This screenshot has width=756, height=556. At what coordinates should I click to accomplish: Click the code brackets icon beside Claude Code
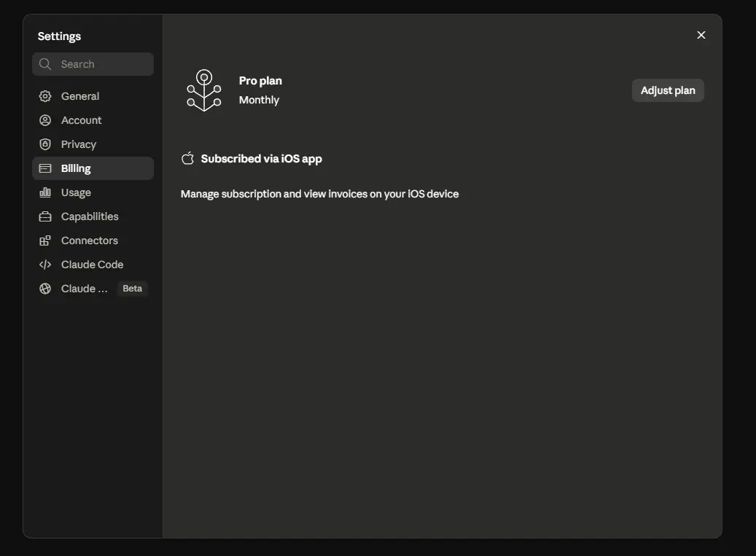click(45, 265)
